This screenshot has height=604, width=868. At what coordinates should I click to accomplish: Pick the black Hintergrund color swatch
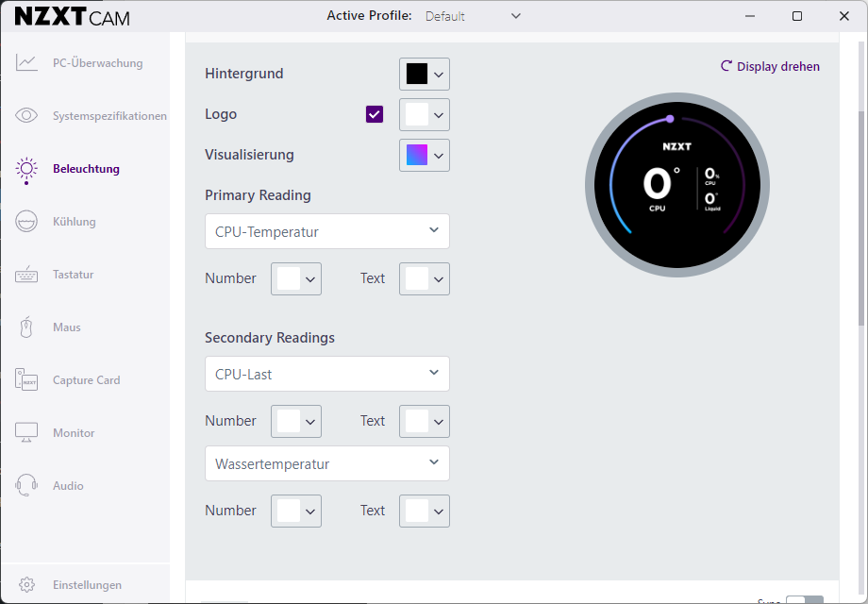click(x=417, y=74)
